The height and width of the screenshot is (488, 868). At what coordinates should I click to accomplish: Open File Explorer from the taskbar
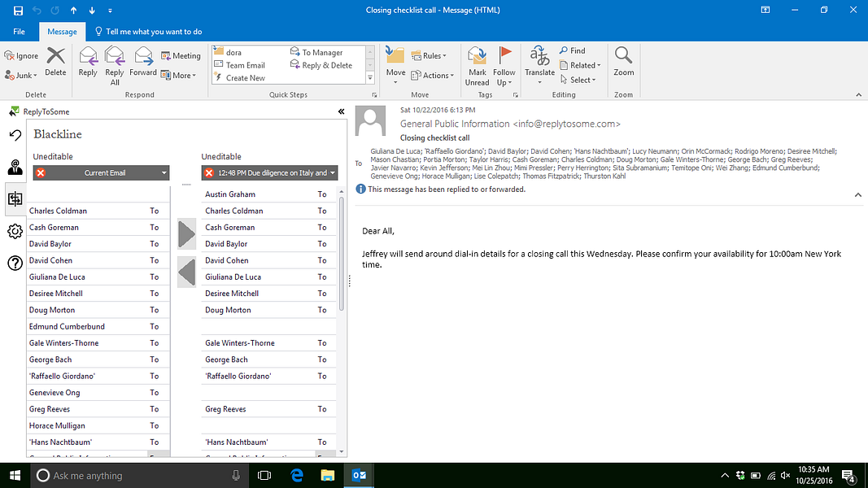click(328, 475)
